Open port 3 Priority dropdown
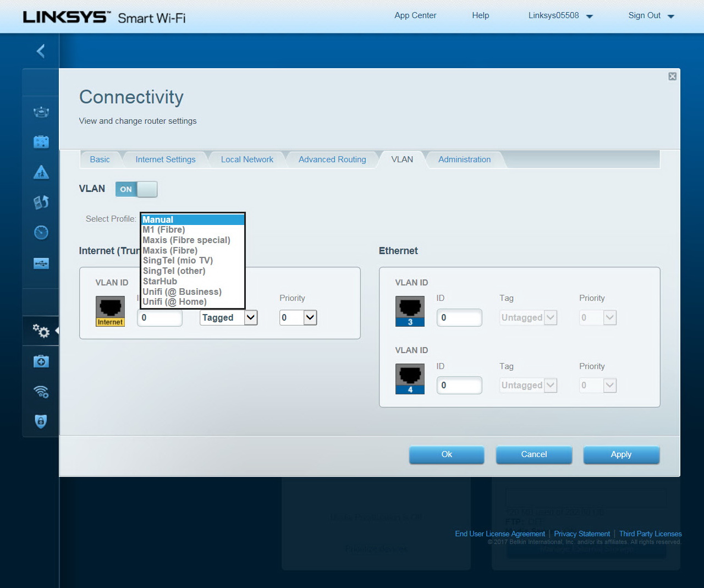This screenshot has height=588, width=704. click(598, 317)
